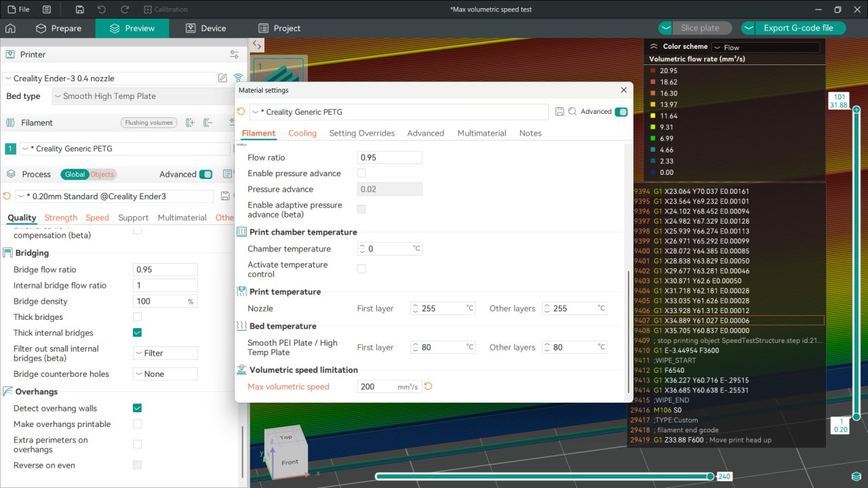The image size is (868, 488).
Task: Edit the Bridge flow ratio field
Action: click(x=166, y=270)
